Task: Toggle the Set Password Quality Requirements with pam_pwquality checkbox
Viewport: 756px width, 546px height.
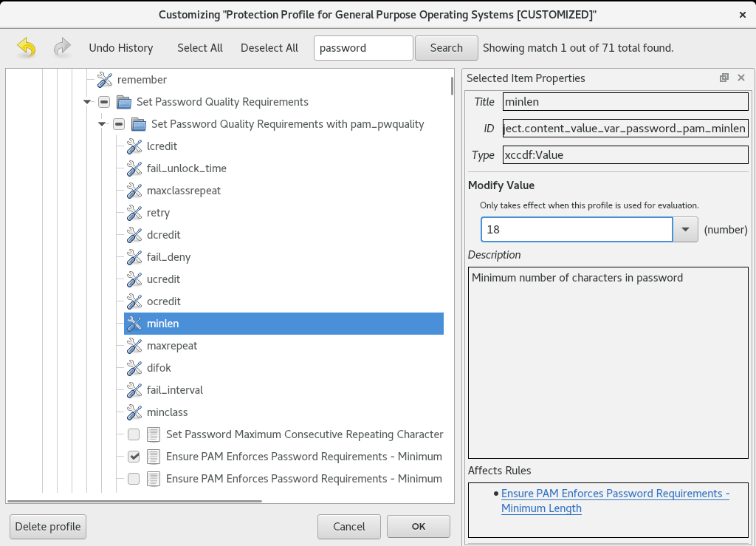Action: click(x=119, y=124)
